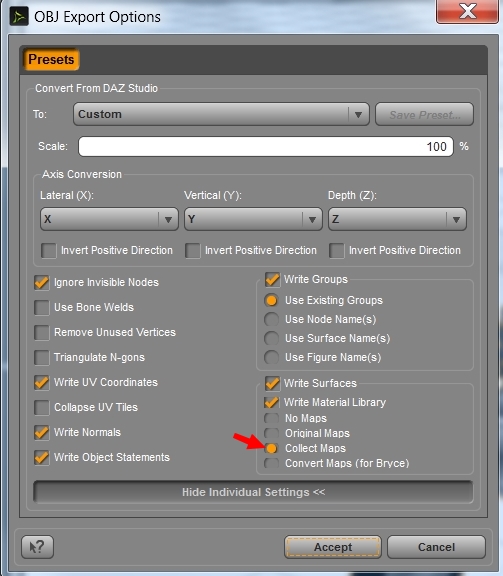Image resolution: width=503 pixels, height=576 pixels.
Task: Uncheck Write Normals checkbox
Action: point(42,432)
